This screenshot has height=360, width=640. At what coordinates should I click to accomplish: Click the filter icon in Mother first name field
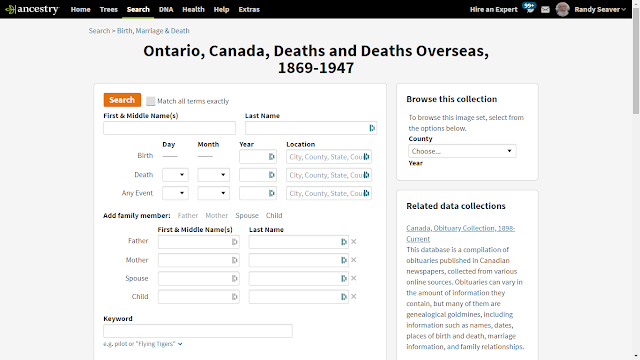pos(234,260)
